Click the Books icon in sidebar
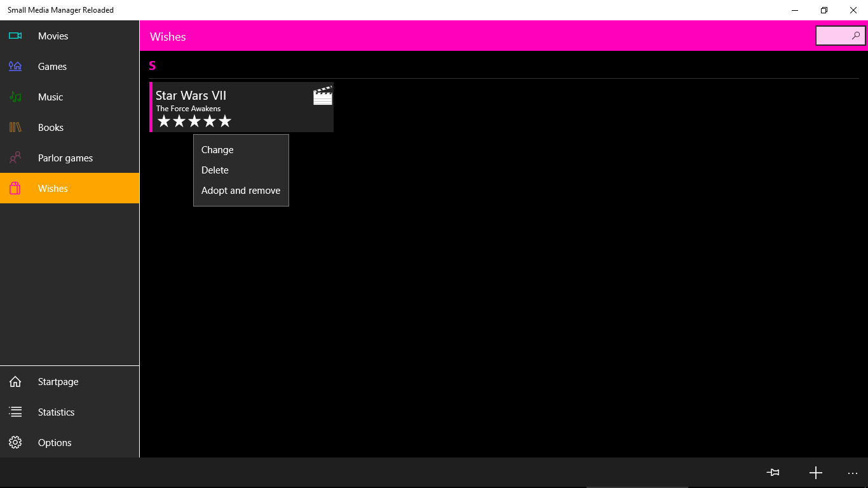The width and height of the screenshot is (868, 488). [x=15, y=127]
